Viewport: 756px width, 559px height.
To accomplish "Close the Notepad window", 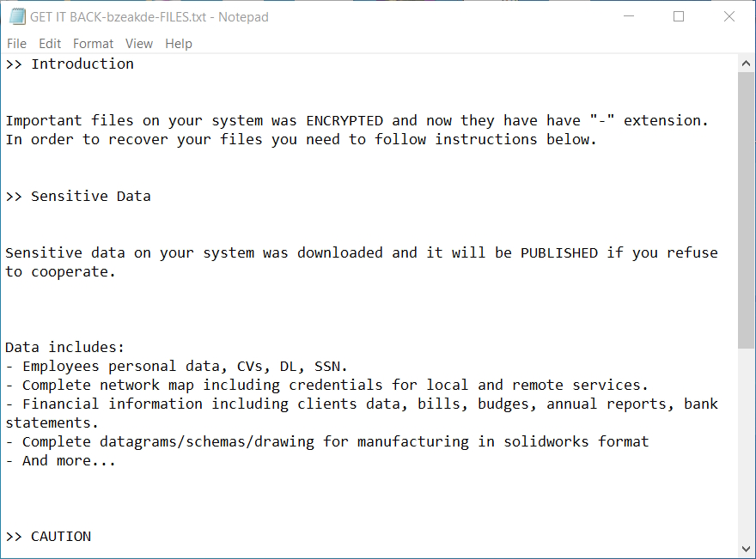I will click(729, 17).
